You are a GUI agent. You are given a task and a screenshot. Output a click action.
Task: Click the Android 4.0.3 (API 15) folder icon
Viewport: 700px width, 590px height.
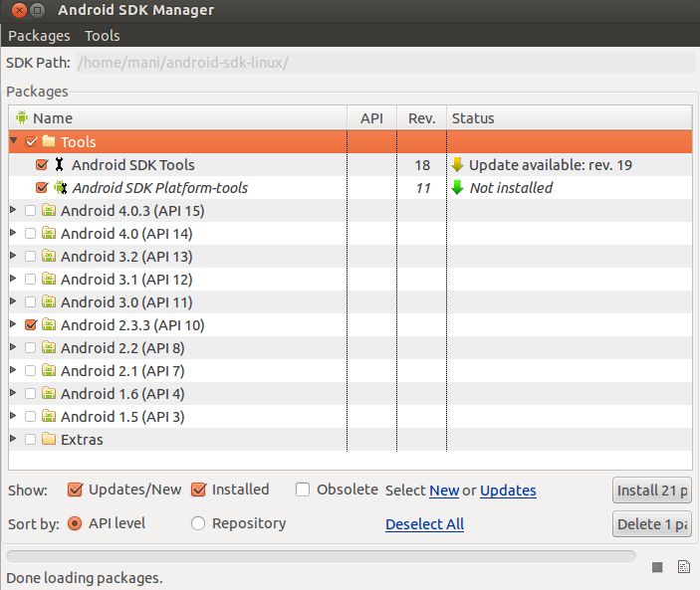(x=49, y=210)
